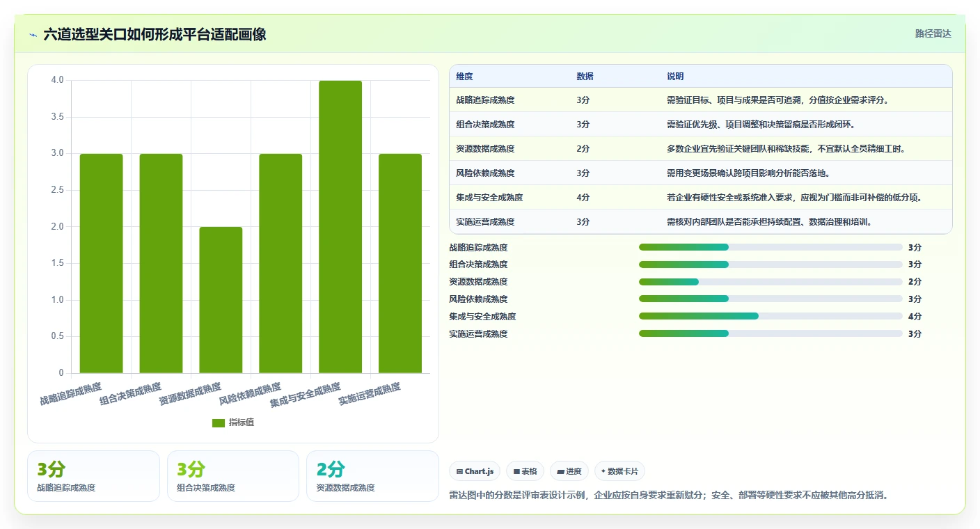The width and height of the screenshot is (980, 529).
Task: Click the x-axis label 集成与安全成熟度
Action: point(306,395)
